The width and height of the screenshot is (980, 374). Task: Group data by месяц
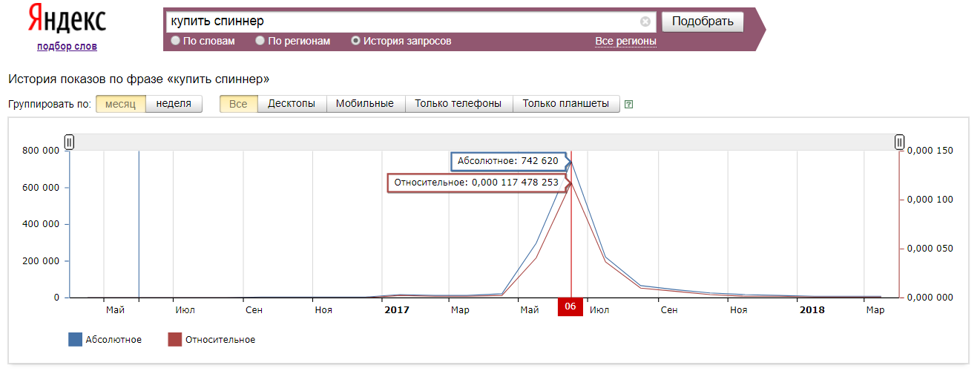click(120, 104)
